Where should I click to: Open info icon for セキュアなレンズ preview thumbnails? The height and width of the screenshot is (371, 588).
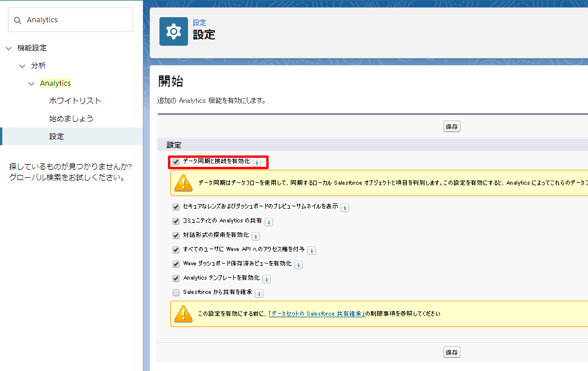(345, 208)
